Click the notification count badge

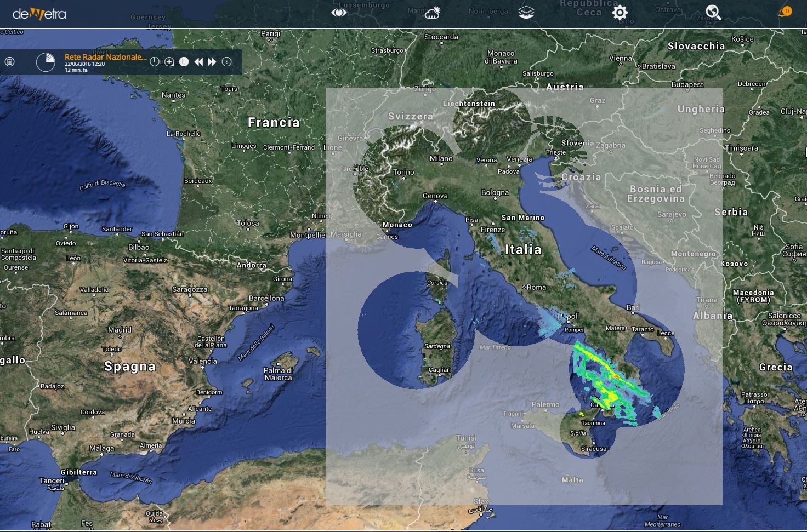coord(787,11)
